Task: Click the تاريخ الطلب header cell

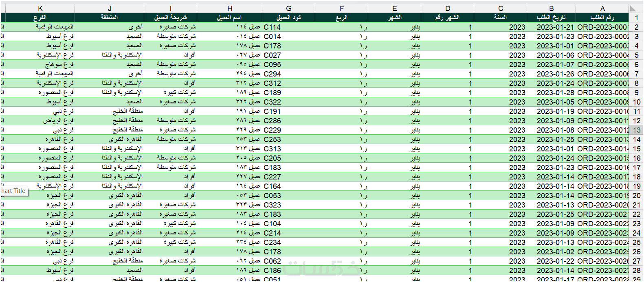Action: (x=551, y=17)
